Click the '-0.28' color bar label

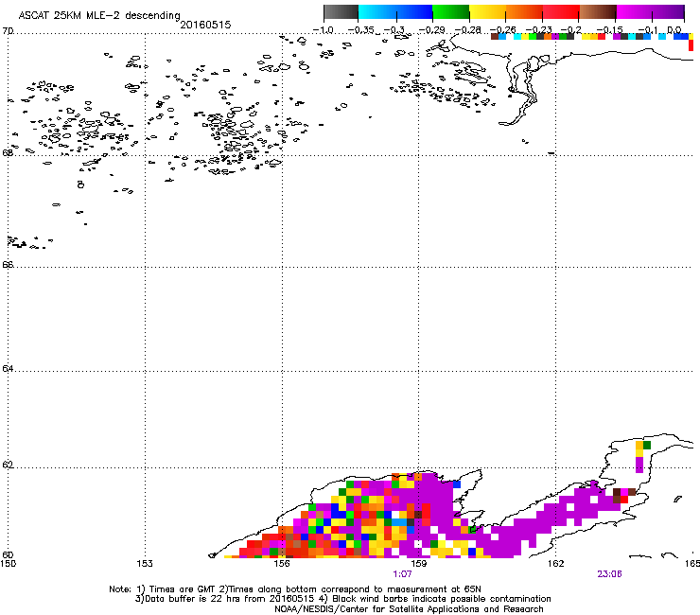click(467, 30)
